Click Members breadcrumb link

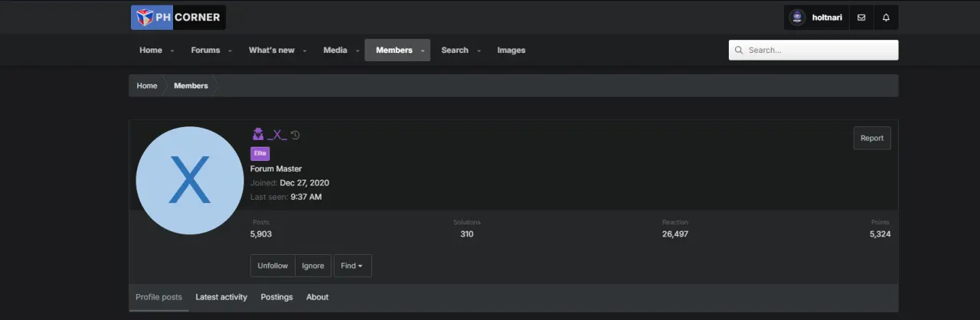tap(191, 86)
